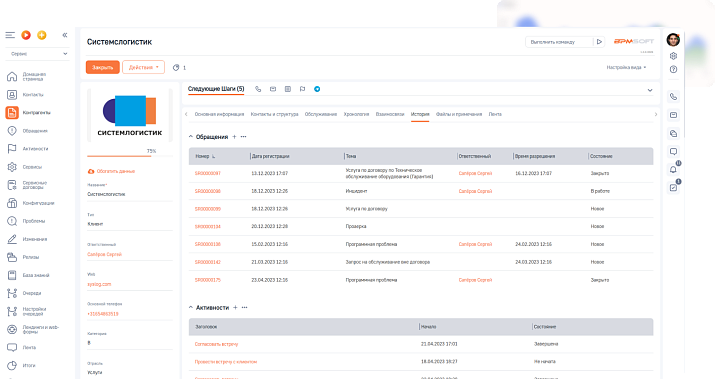Open the phone calls panel on right bar

click(673, 97)
